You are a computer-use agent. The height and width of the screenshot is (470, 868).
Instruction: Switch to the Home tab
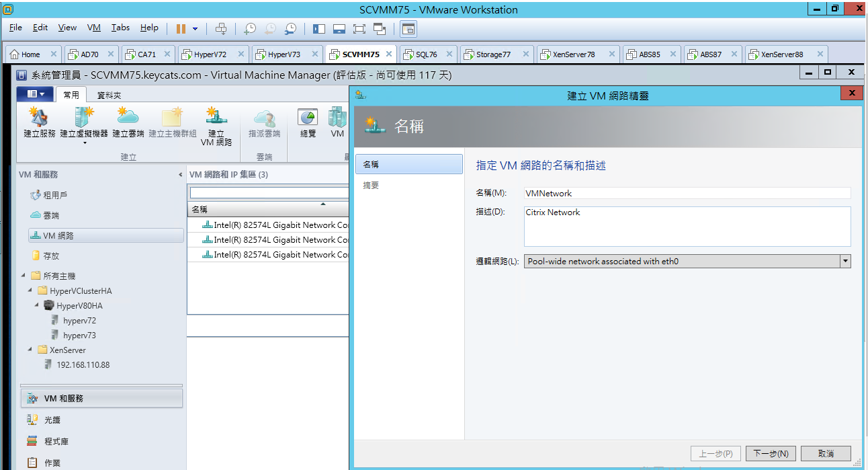pyautogui.click(x=34, y=54)
